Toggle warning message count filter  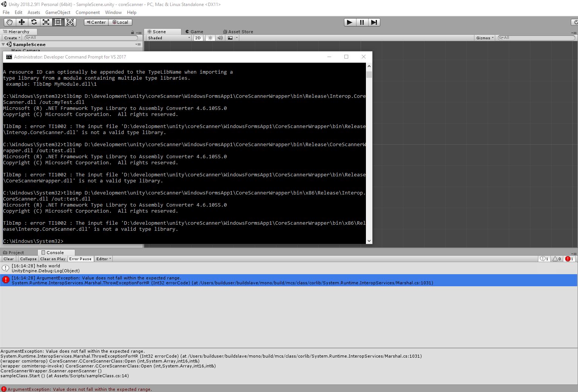[x=557, y=259]
